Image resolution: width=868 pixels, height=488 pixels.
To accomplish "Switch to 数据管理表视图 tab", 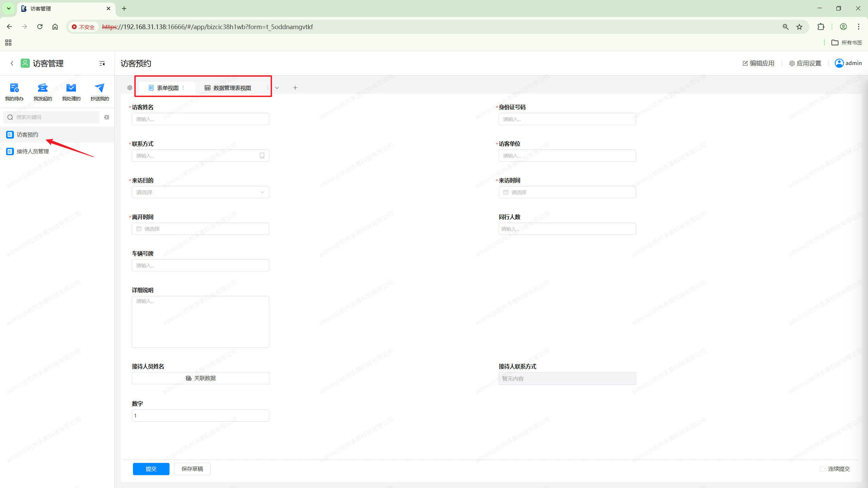I will tap(228, 88).
